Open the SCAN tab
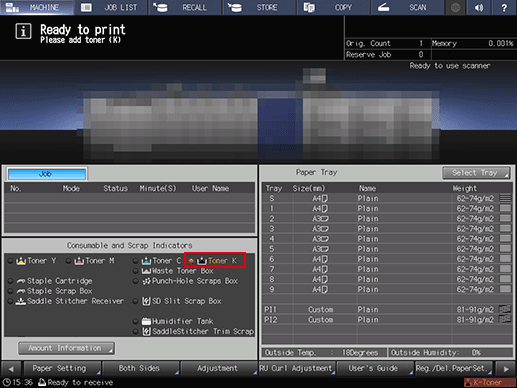This screenshot has height=388, width=517. coord(407,7)
